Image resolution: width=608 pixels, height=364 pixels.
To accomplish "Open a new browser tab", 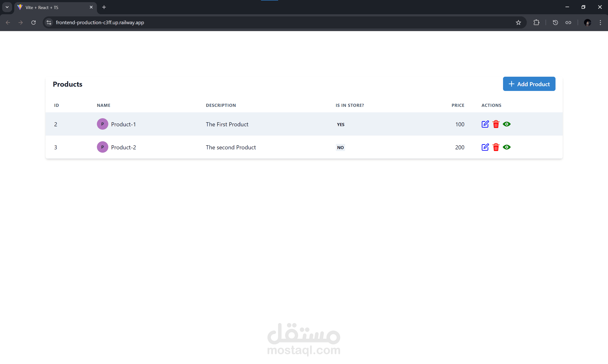I will pyautogui.click(x=104, y=7).
